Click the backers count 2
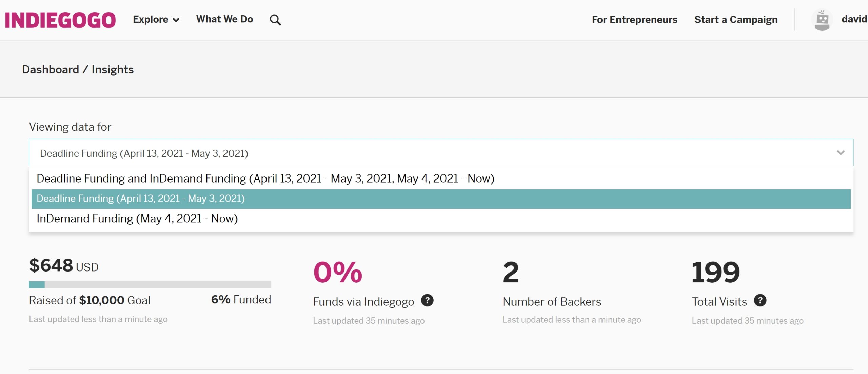 tap(511, 272)
